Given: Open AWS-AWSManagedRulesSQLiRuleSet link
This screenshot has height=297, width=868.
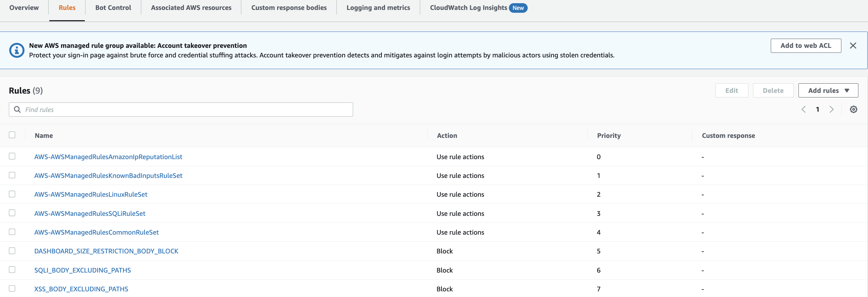Looking at the screenshot, I should click(x=90, y=214).
